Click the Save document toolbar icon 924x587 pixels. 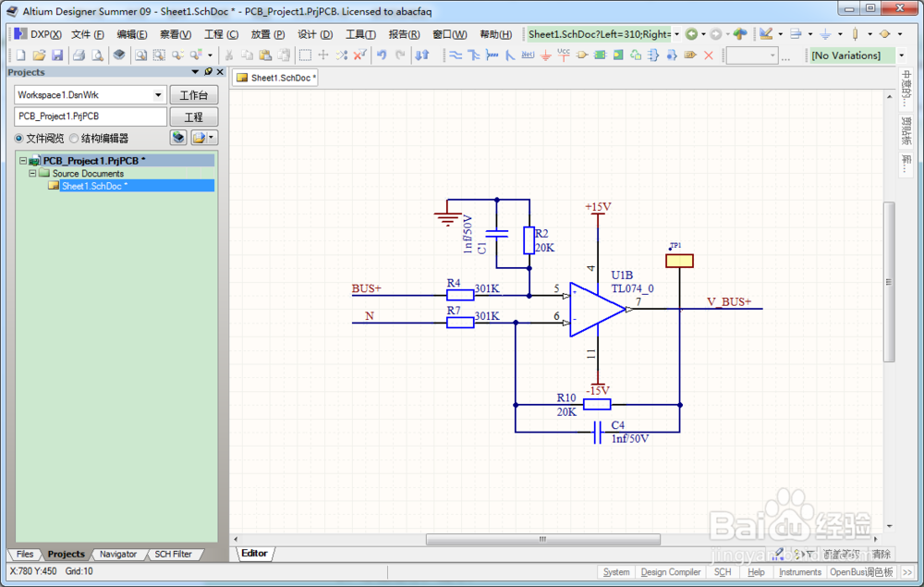pos(57,55)
